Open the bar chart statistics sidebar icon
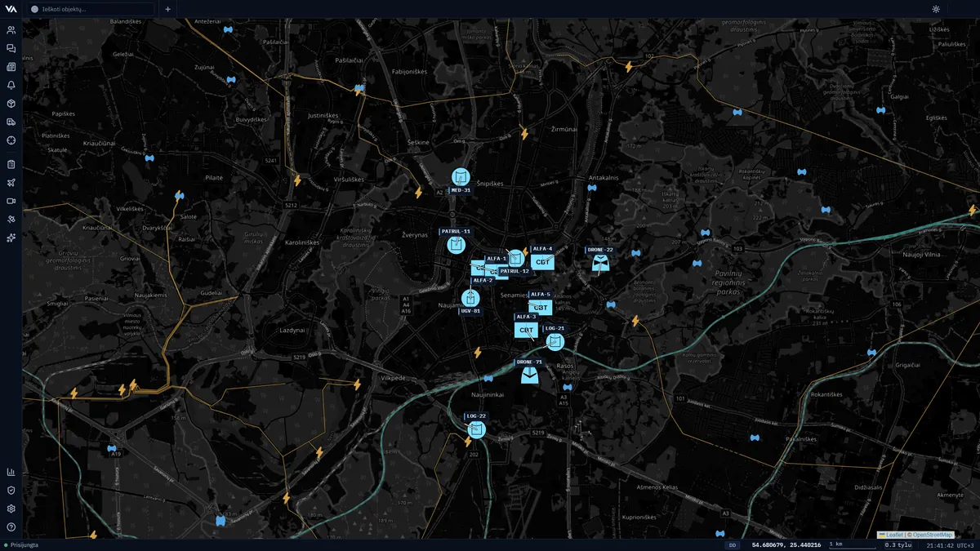This screenshot has width=980, height=551. [x=11, y=472]
